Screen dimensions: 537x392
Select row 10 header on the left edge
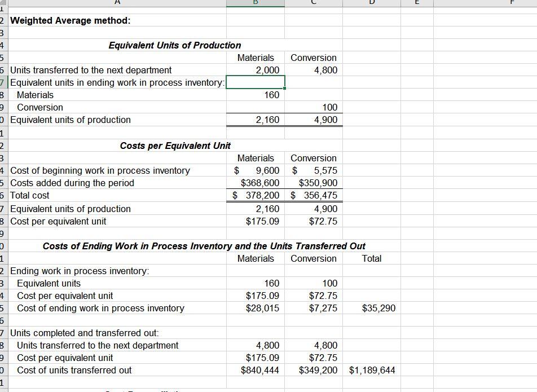point(4,120)
